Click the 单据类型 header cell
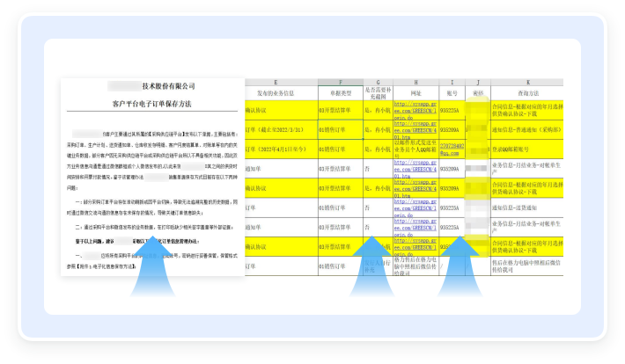Viewport: 625px width, 364px height. 340,91
